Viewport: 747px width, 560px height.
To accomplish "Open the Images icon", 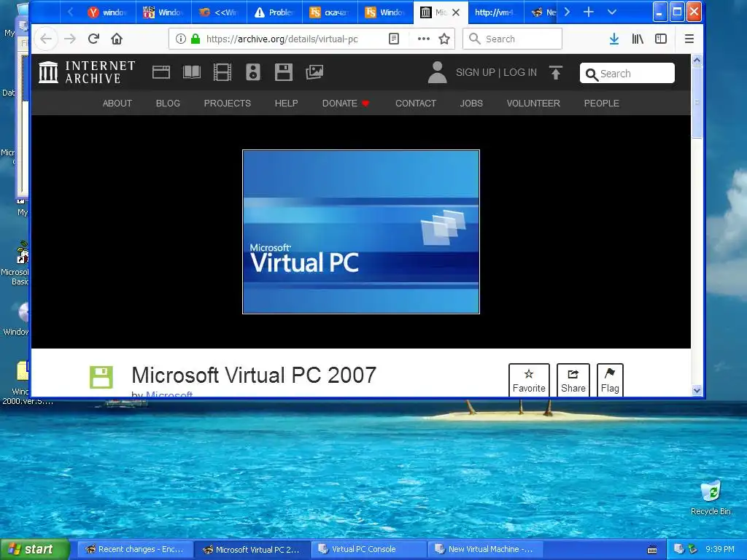I will (314, 72).
